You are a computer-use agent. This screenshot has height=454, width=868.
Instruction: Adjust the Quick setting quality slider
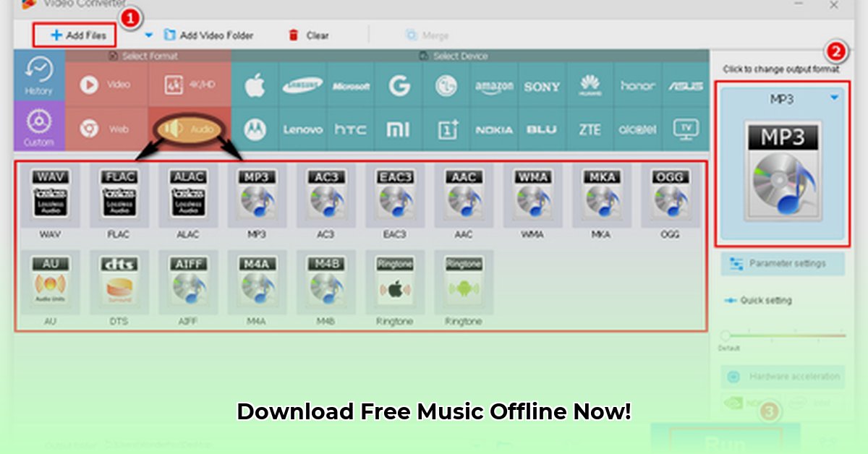(726, 335)
